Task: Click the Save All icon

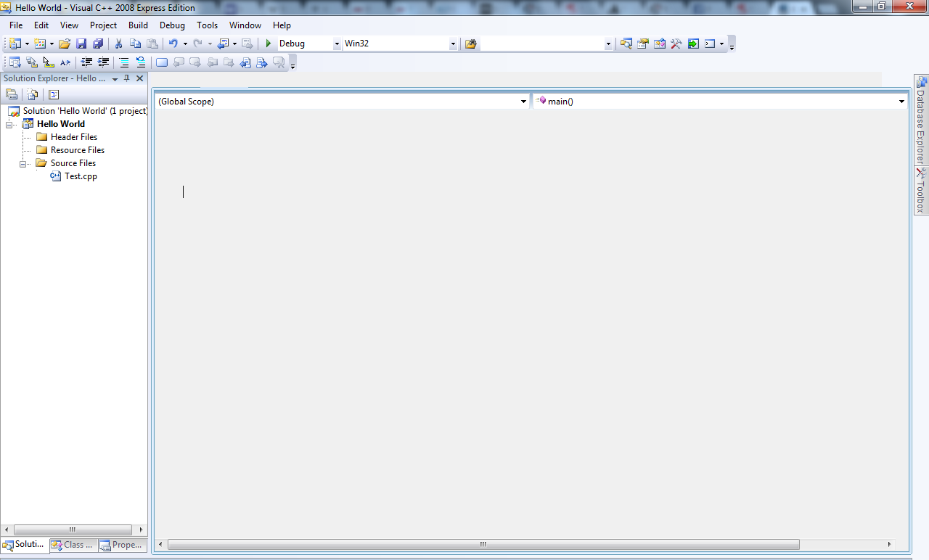Action: point(98,44)
